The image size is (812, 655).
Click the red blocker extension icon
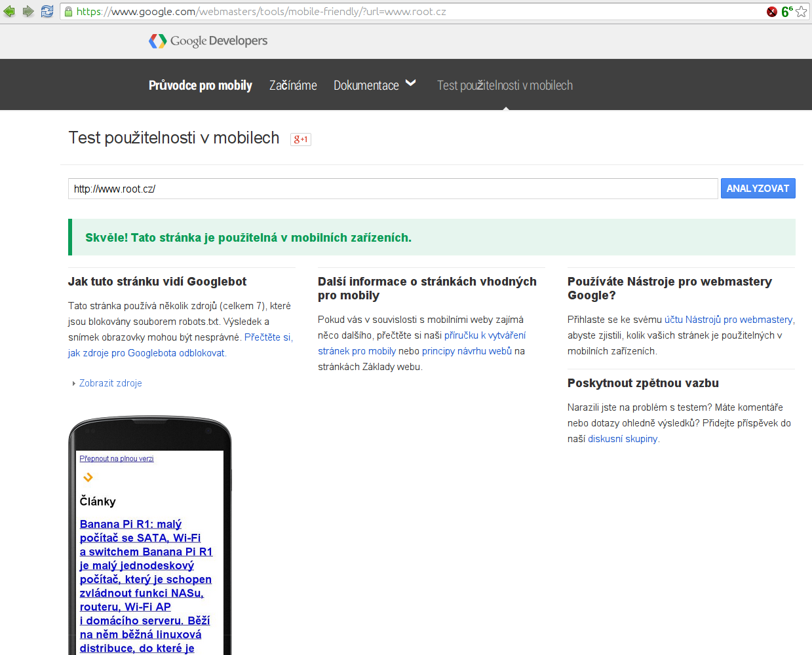(x=772, y=12)
